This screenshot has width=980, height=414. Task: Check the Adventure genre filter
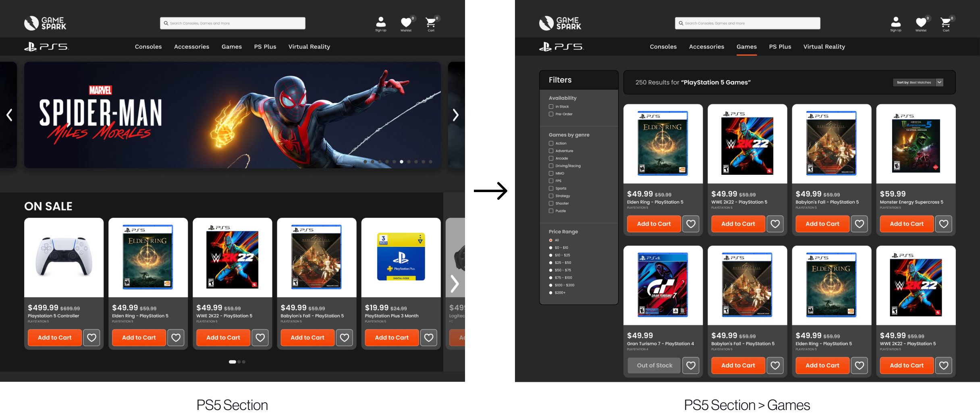click(x=551, y=151)
